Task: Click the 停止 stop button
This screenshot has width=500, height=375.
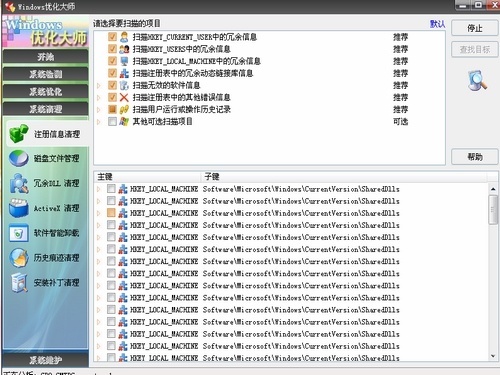Action: click(475, 28)
